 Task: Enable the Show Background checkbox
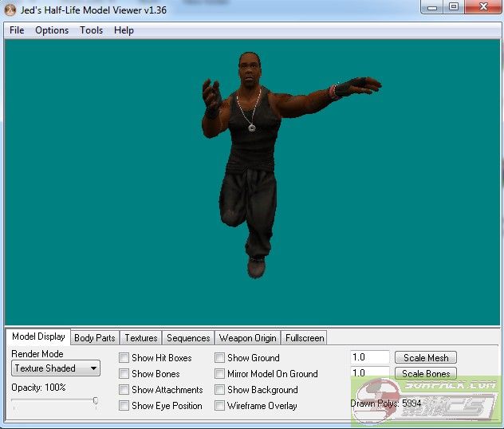pos(219,389)
